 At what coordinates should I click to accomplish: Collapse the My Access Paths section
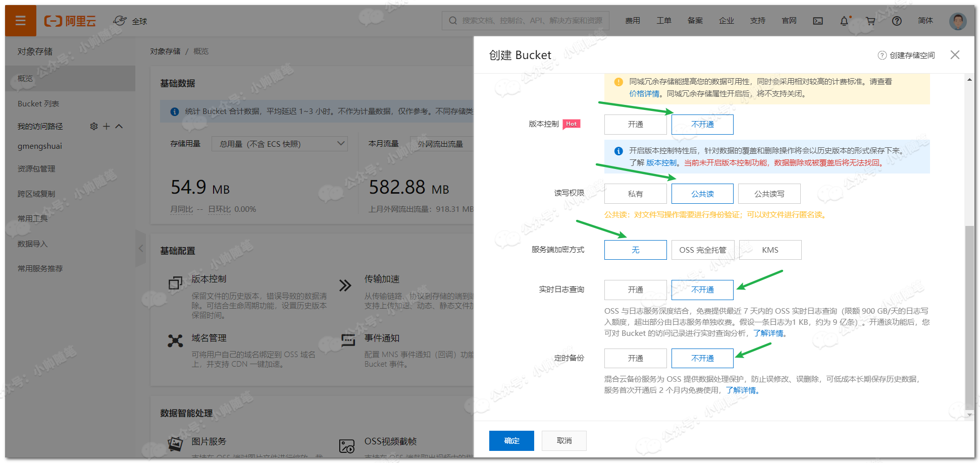click(x=119, y=126)
